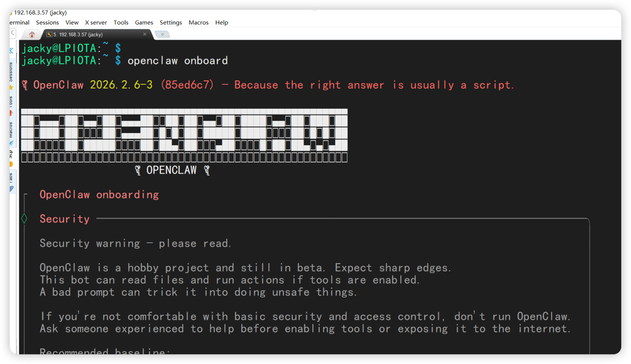Image resolution: width=631 pixels, height=364 pixels.
Task: Open the Macros sidebar tab
Action: point(11,130)
